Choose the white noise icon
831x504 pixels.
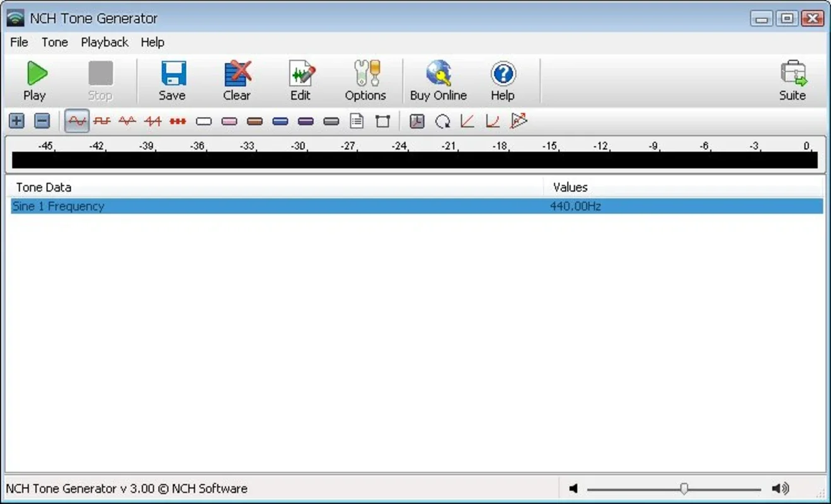[x=203, y=121]
